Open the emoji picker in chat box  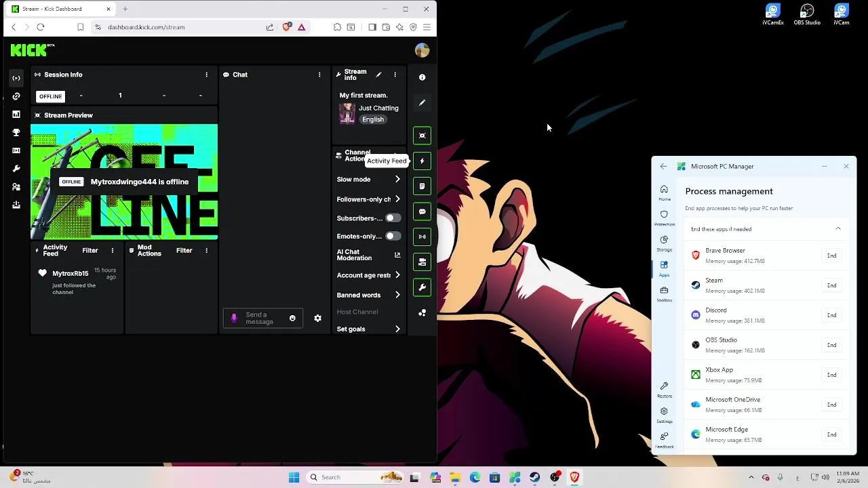pyautogui.click(x=292, y=318)
